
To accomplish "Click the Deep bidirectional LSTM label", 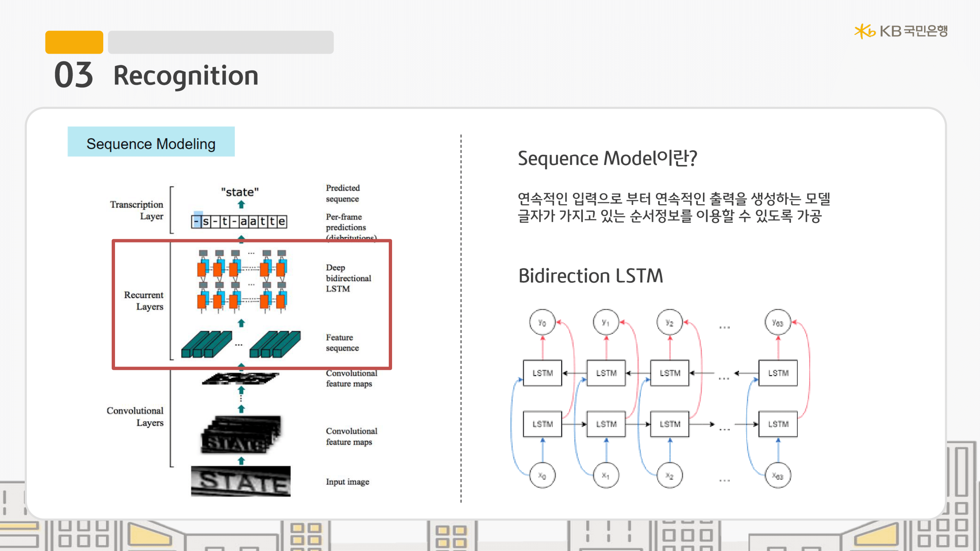I will (348, 278).
